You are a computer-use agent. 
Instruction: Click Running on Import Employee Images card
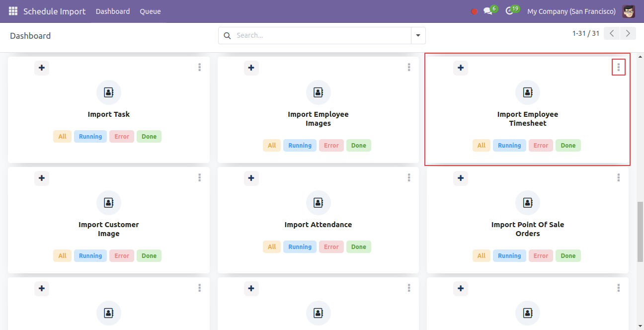coord(300,146)
